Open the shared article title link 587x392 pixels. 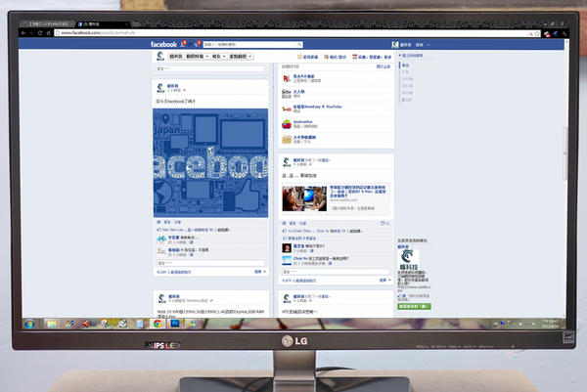pos(357,192)
